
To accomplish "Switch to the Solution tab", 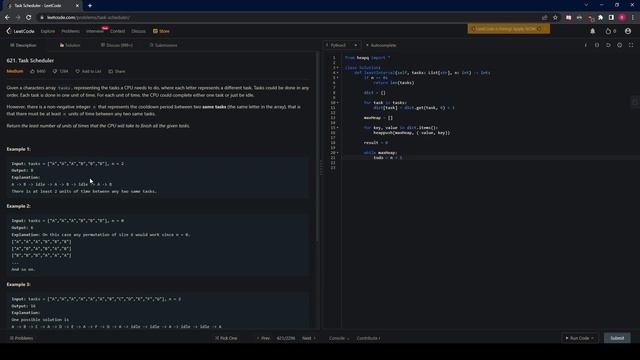I will [70, 45].
